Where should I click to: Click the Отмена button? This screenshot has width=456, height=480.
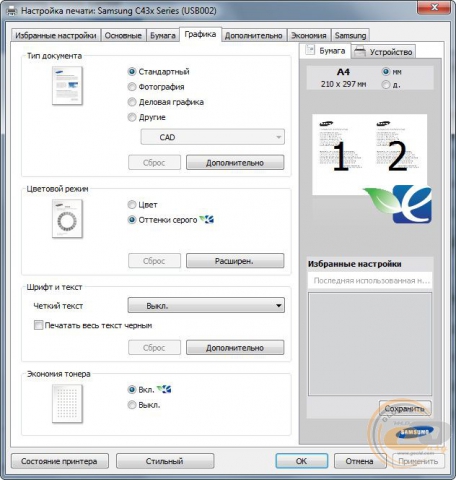[x=360, y=461]
